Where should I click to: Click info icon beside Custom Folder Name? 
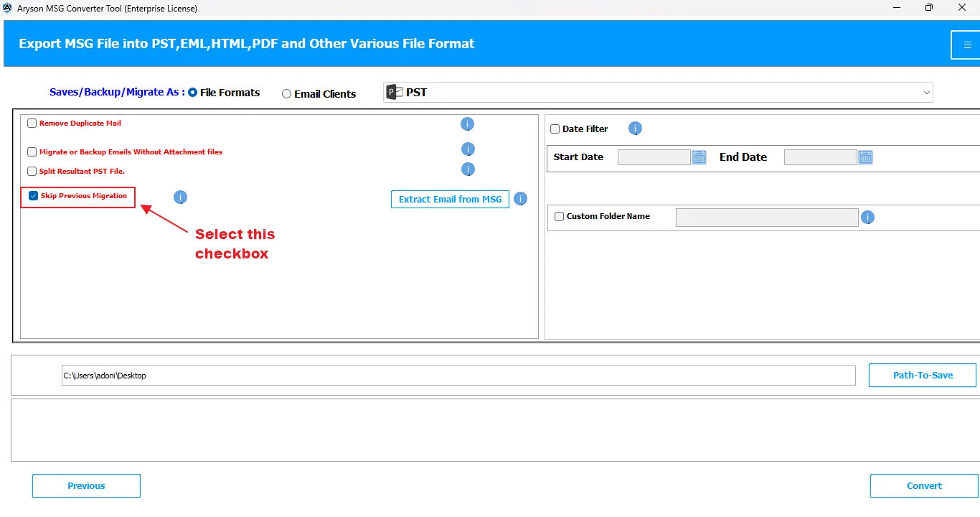[867, 217]
